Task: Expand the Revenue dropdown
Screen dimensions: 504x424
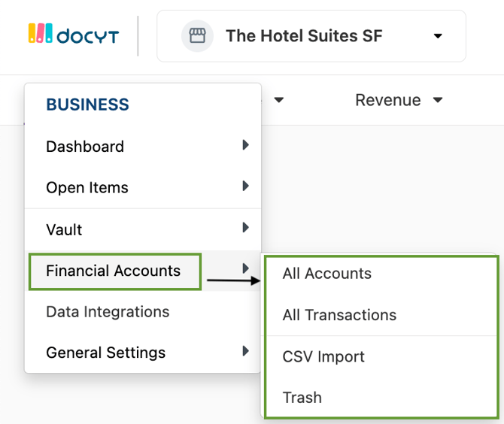Action: pos(399,100)
